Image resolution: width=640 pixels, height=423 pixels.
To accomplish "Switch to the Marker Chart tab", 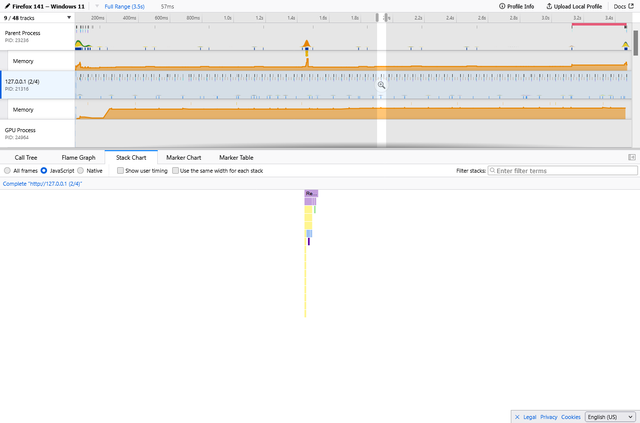I will pos(184,158).
